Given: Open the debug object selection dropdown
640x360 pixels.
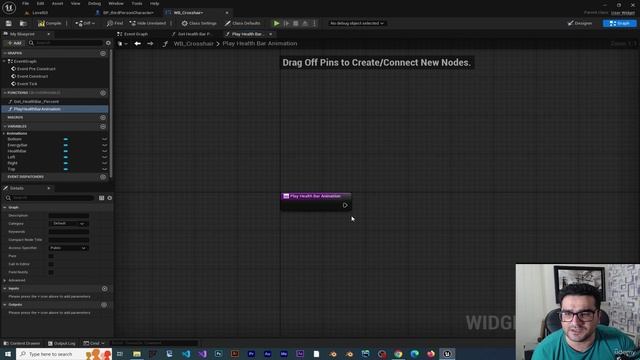Looking at the screenshot, I should [x=357, y=23].
